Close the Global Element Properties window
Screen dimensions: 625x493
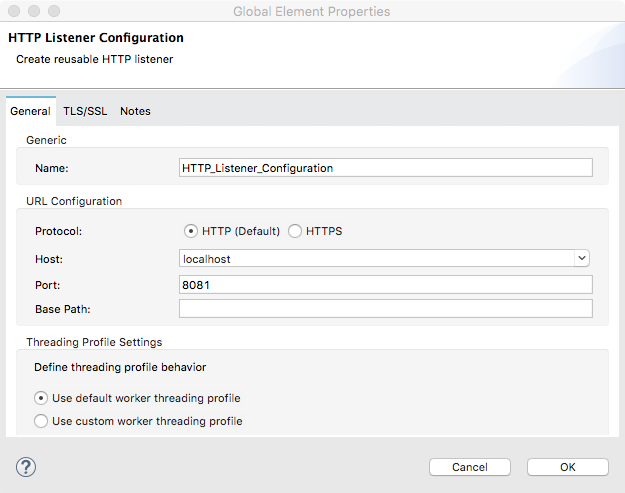13,12
